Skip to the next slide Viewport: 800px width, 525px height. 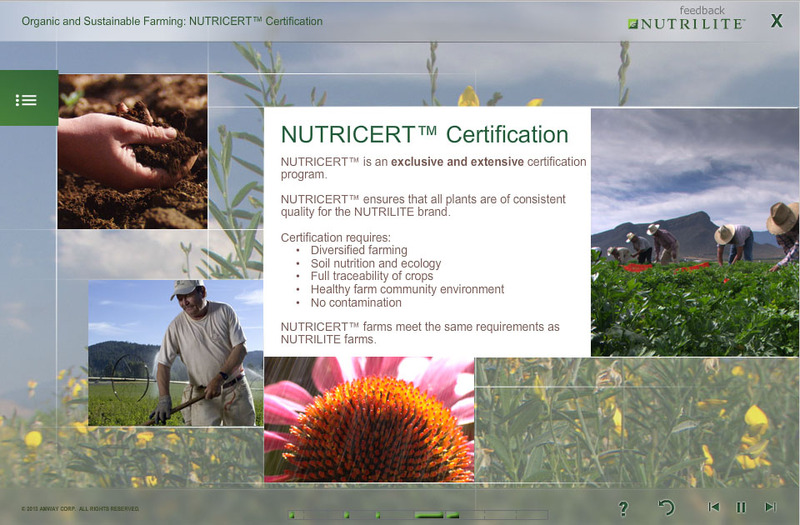tap(769, 508)
